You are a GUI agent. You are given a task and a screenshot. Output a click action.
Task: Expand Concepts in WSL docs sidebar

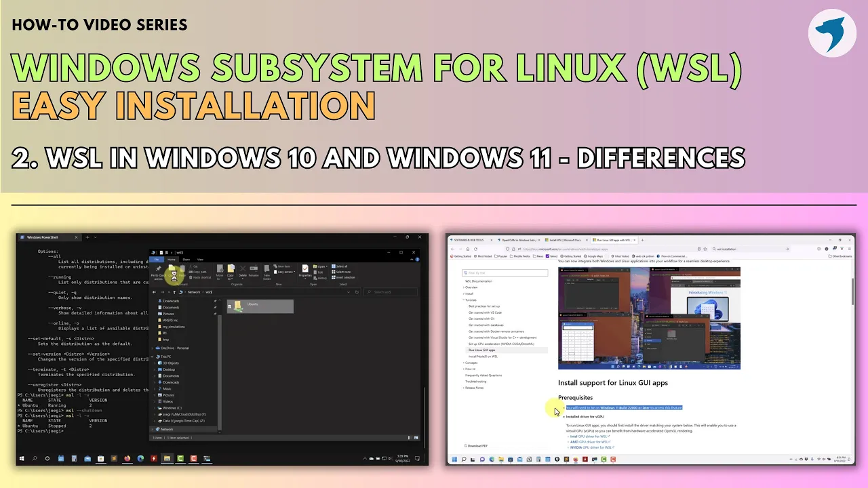463,363
